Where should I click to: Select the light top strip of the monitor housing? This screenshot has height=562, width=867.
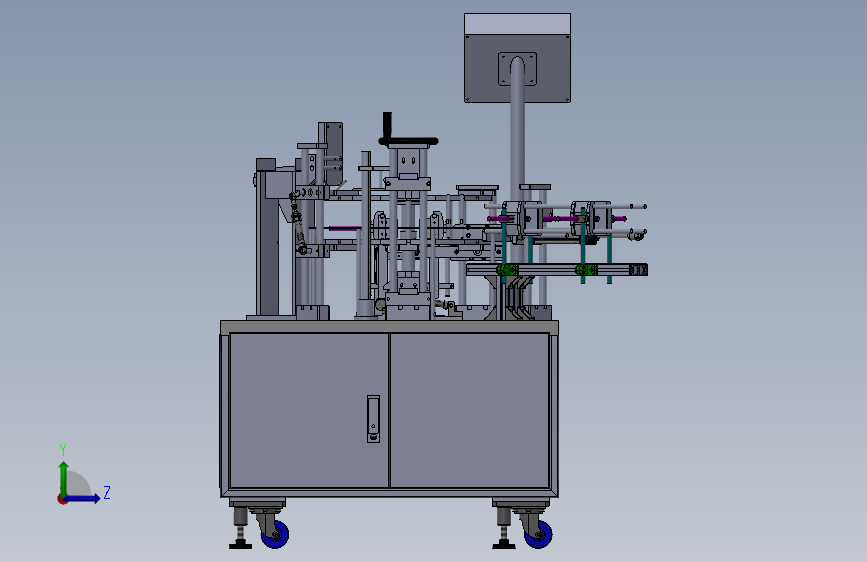point(517,24)
